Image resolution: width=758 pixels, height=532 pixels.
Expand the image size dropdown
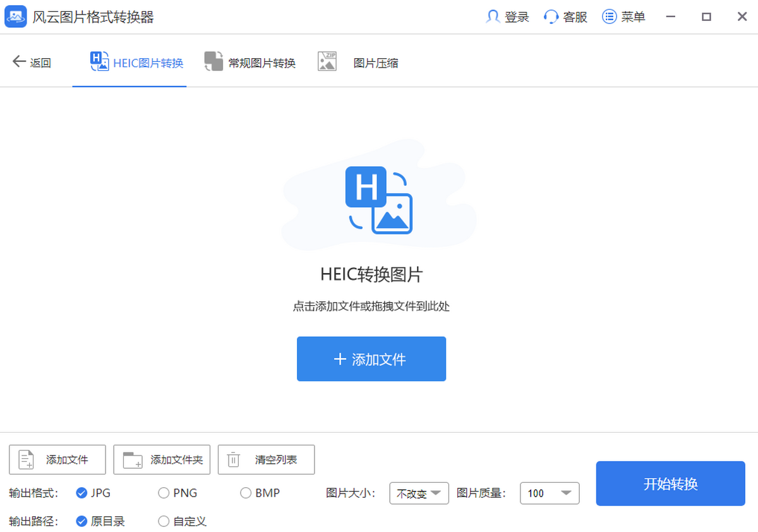click(419, 493)
